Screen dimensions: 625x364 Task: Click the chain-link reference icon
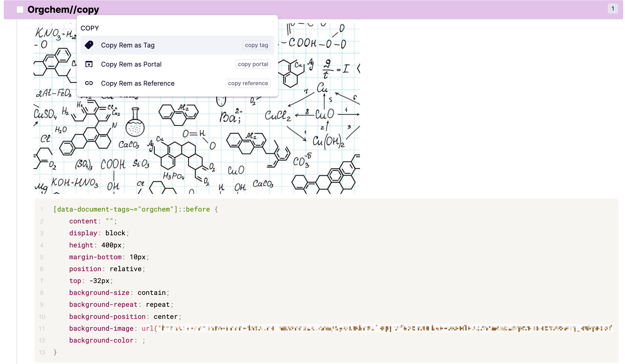[89, 83]
